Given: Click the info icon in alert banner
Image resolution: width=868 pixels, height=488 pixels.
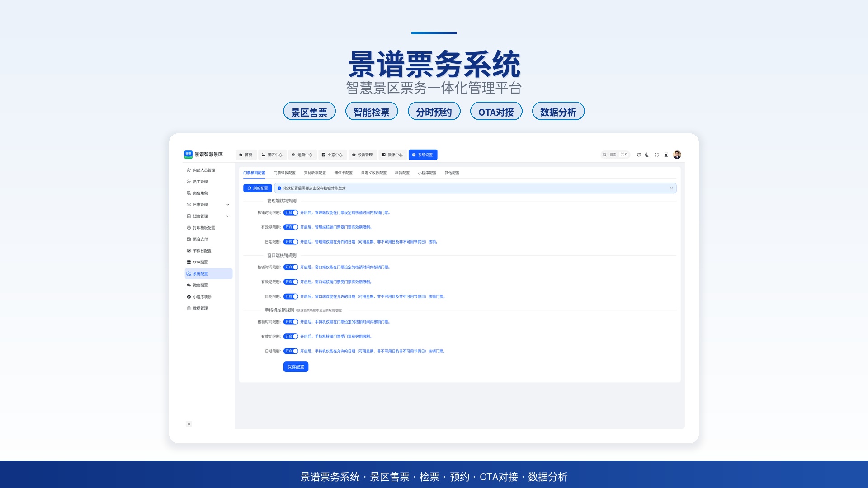Looking at the screenshot, I should point(279,188).
